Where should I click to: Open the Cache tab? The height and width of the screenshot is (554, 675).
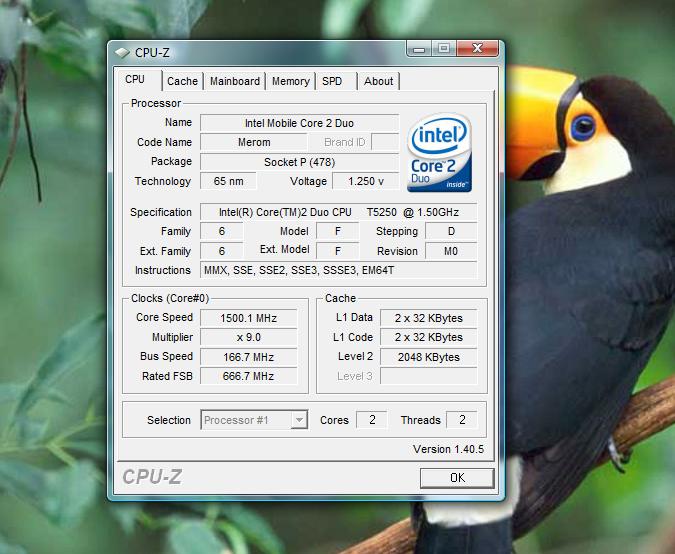coord(183,81)
